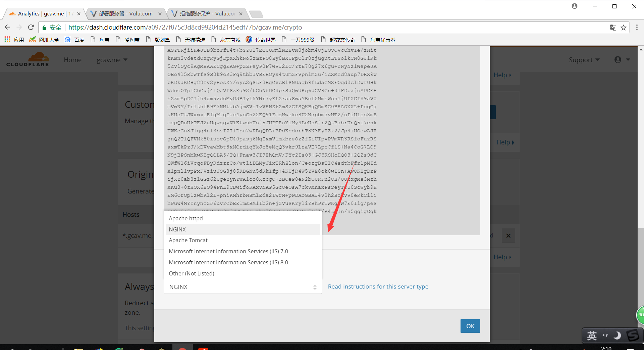Close the 拒绝服务保护 Vultr tab
Image resolution: width=644 pixels, height=350 pixels.
[x=241, y=14]
